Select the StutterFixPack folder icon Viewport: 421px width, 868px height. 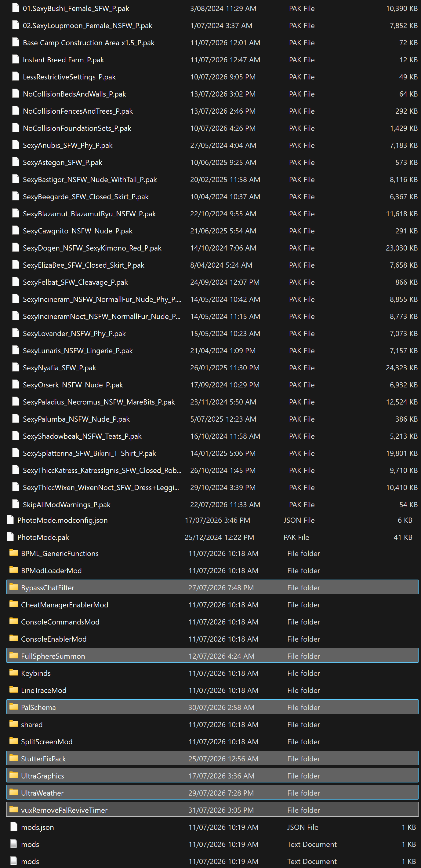14,758
